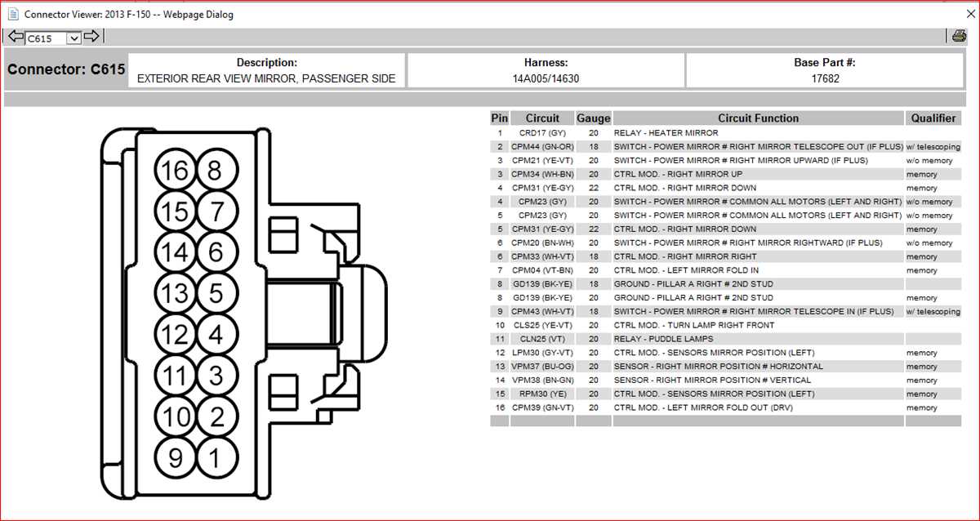This screenshot has width=980, height=521.
Task: Click pin 13 in connector diagram
Action: pyautogui.click(x=175, y=293)
